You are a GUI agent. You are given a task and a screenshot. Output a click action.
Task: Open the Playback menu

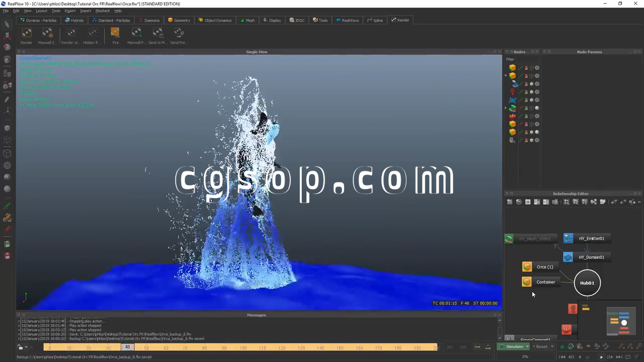103,11
